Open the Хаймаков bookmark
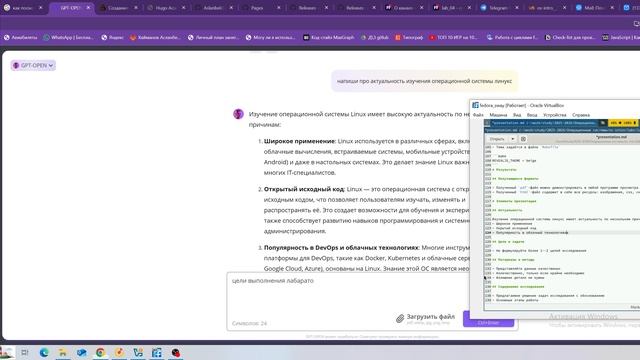 pyautogui.click(x=155, y=37)
